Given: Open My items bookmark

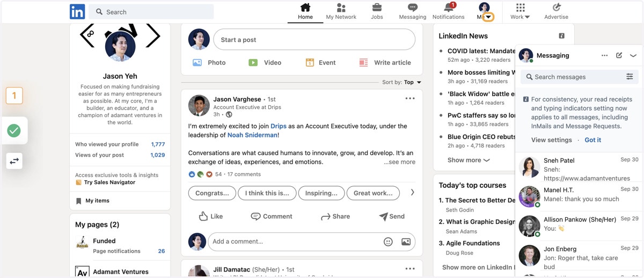Looking at the screenshot, I should click(x=92, y=201).
